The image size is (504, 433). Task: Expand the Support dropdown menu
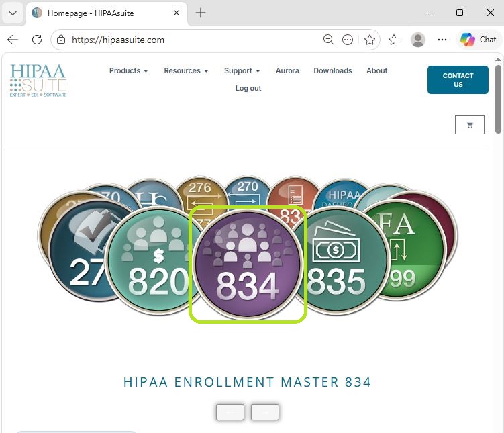[x=242, y=70]
